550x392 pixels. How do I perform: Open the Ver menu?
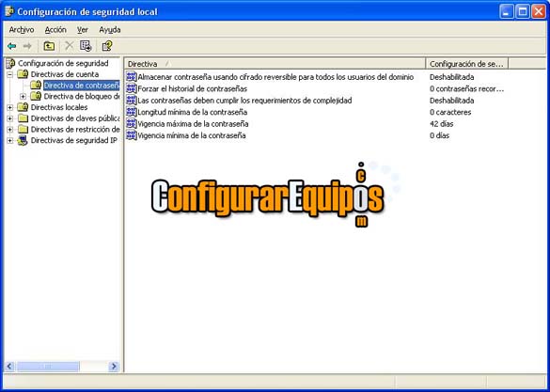[83, 30]
